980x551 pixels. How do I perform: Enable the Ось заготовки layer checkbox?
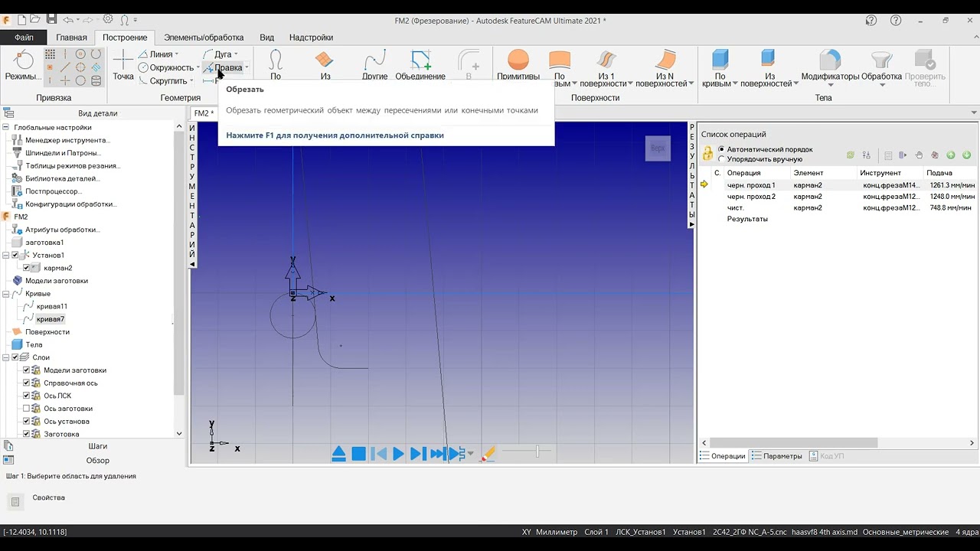click(27, 409)
